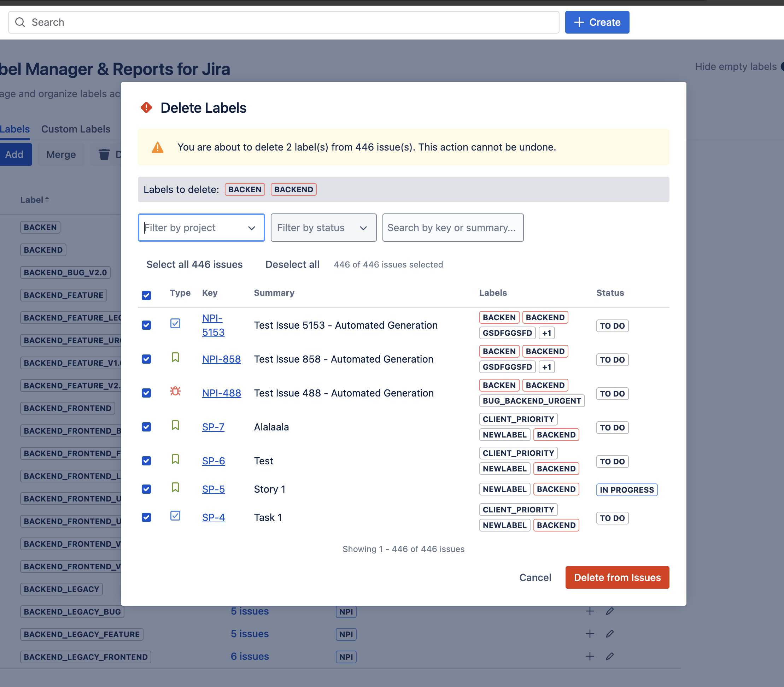The height and width of the screenshot is (687, 784).
Task: Click the Delete from Issues button
Action: click(617, 577)
